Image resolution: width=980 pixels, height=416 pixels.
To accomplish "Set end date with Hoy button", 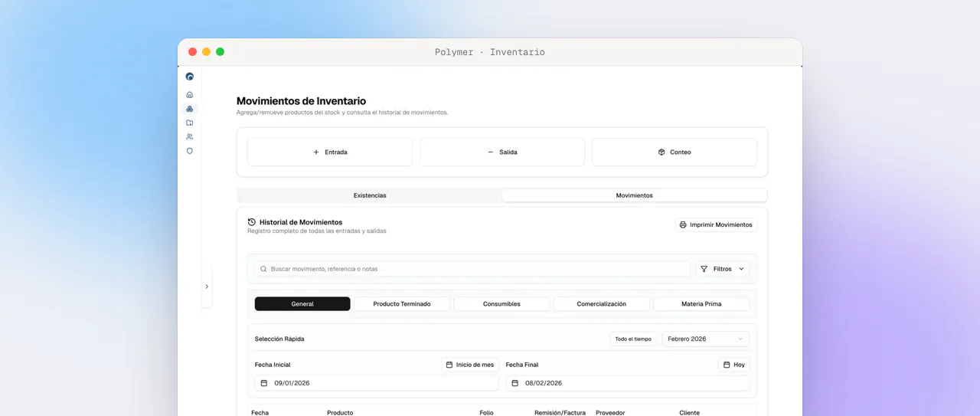I will pos(734,365).
